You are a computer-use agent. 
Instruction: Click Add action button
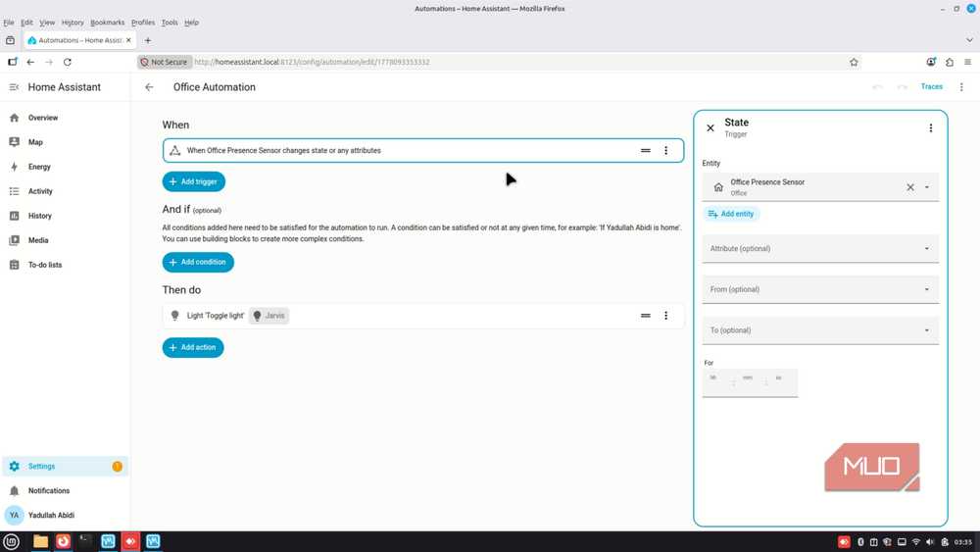point(193,348)
